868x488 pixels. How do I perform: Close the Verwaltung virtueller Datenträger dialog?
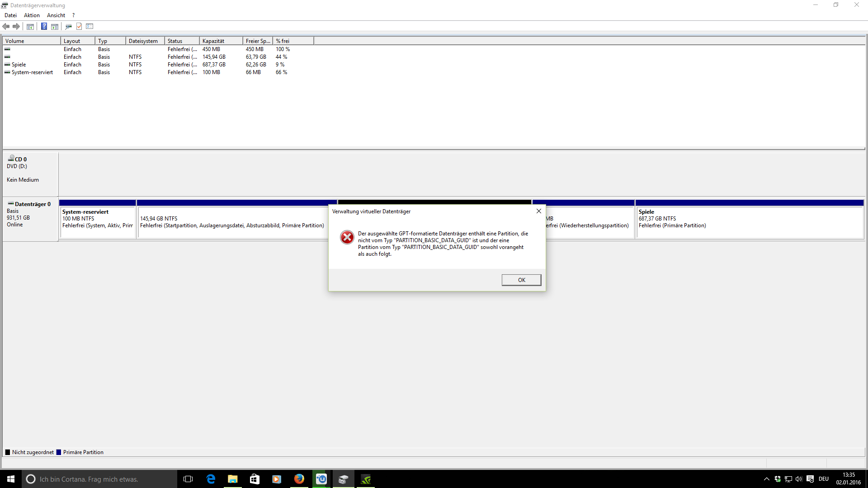coord(538,211)
